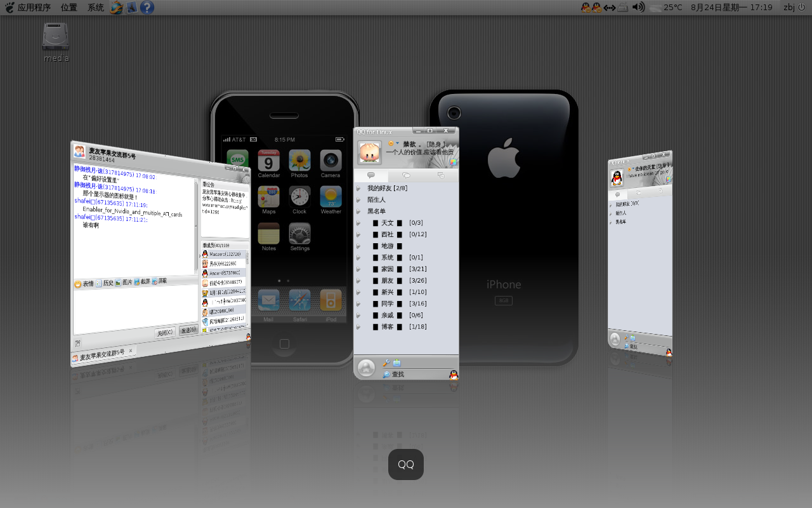
Task: Open the 应用程序 (Applications) menu
Action: point(28,8)
